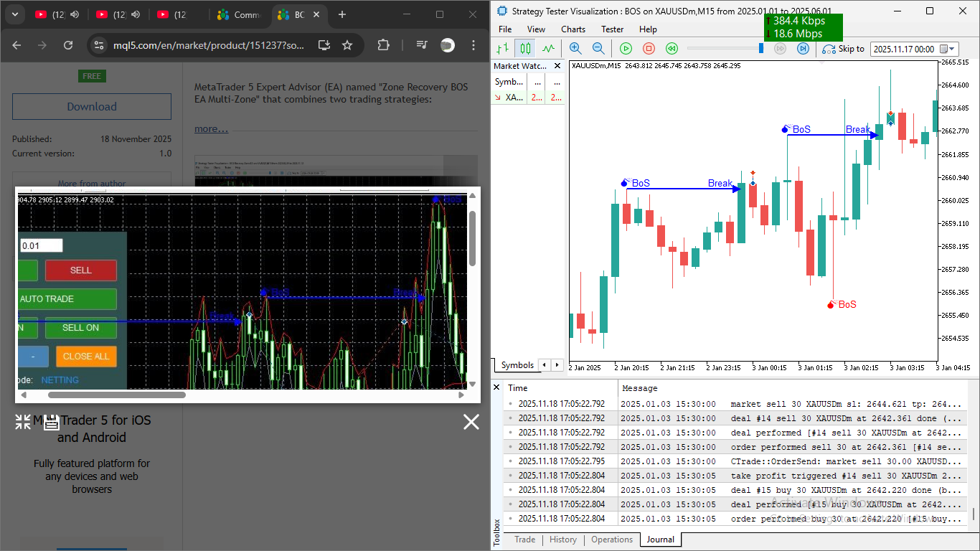Zoom in on the tester chart

click(x=575, y=49)
